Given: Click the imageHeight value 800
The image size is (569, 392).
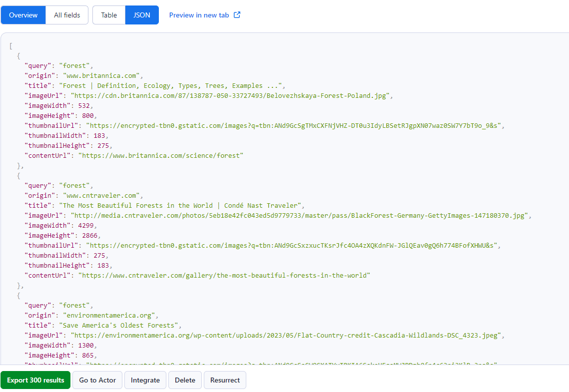Looking at the screenshot, I should click(x=87, y=116).
